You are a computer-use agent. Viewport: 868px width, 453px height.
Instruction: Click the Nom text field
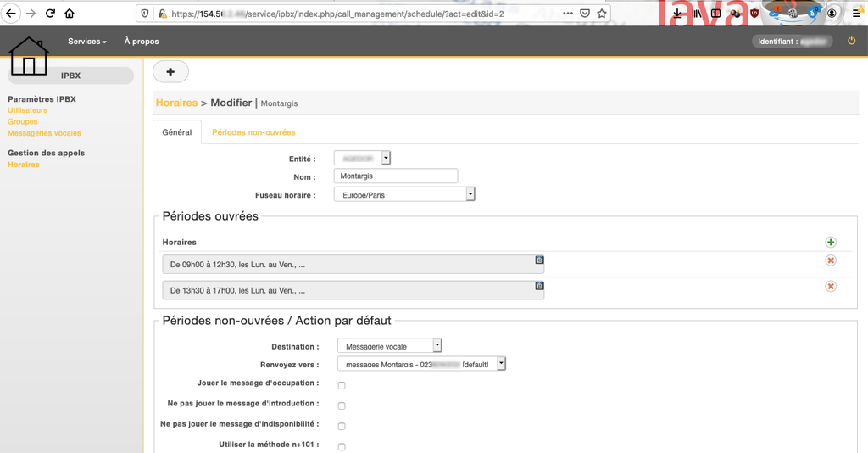(395, 176)
